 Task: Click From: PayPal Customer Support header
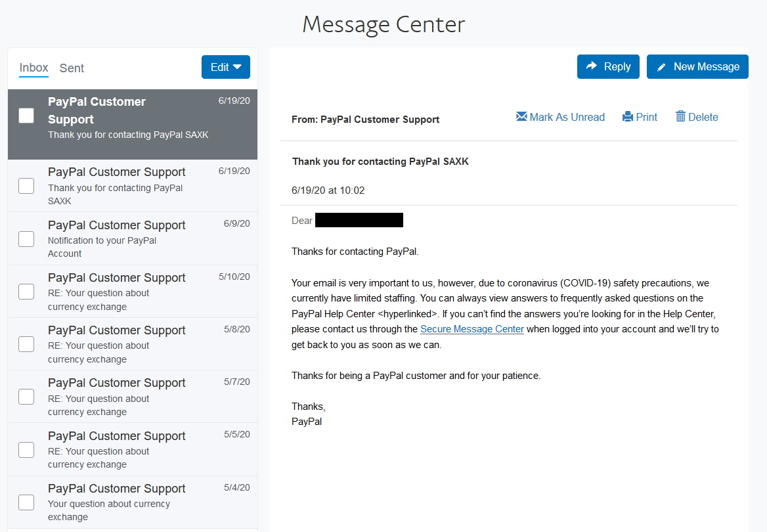[365, 120]
